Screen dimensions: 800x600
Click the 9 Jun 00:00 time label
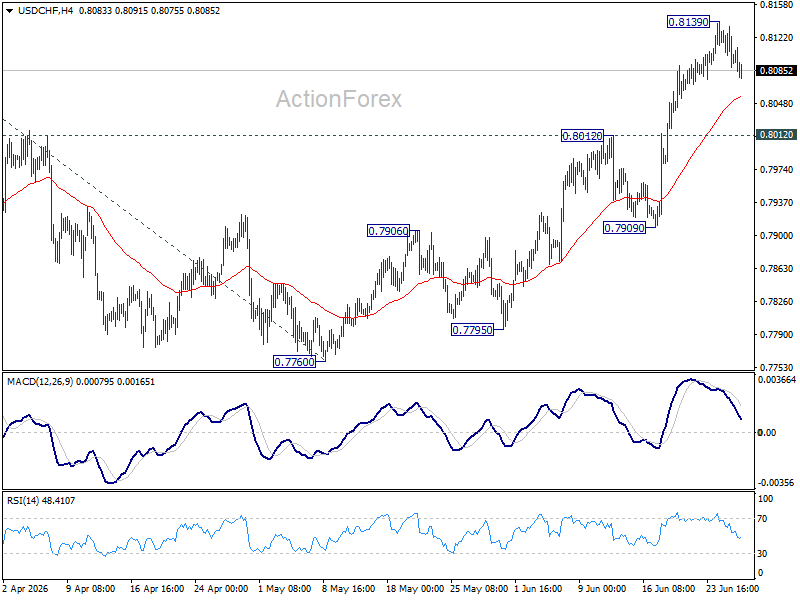pyautogui.click(x=602, y=588)
